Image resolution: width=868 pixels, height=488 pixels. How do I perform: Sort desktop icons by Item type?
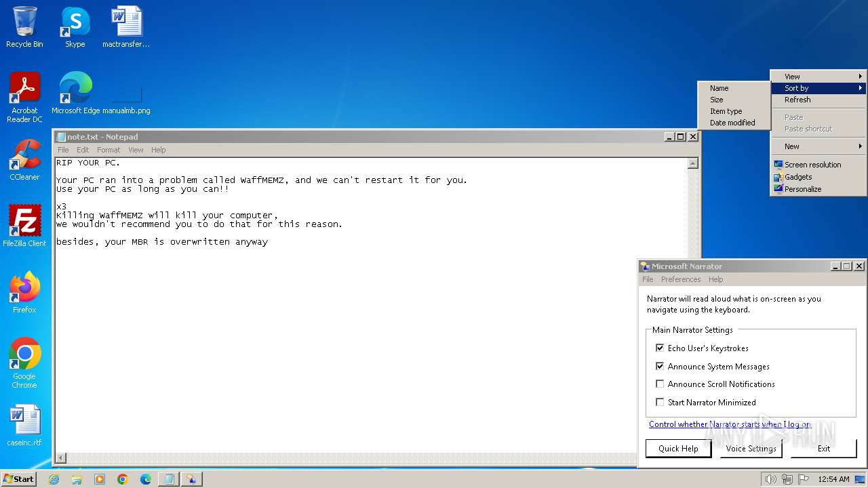pyautogui.click(x=734, y=111)
